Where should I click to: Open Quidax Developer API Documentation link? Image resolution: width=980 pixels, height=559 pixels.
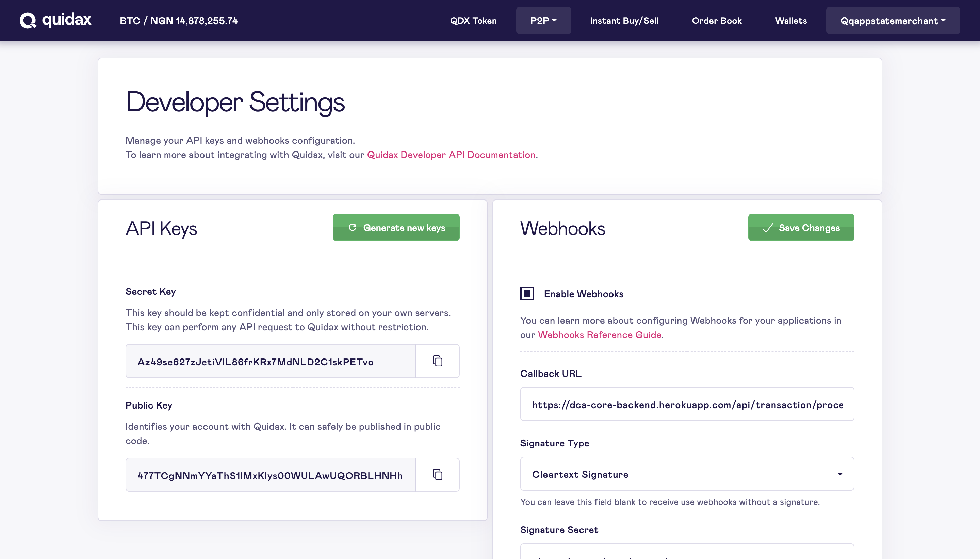tap(451, 155)
